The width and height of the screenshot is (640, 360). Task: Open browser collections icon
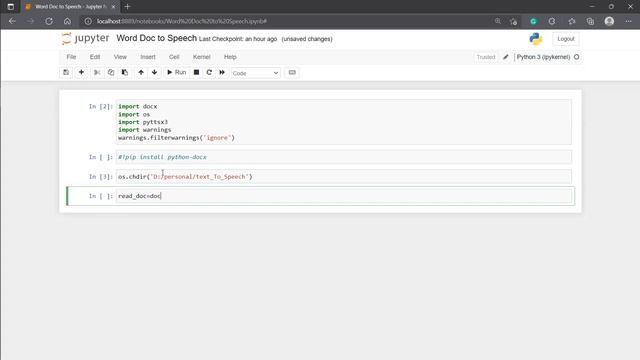[x=590, y=21]
